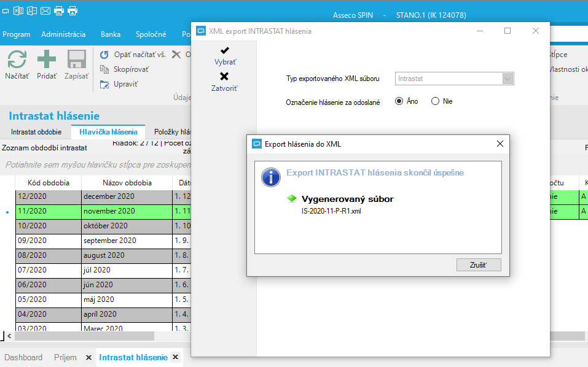
Task: Select the Áno radio button
Action: pos(399,101)
